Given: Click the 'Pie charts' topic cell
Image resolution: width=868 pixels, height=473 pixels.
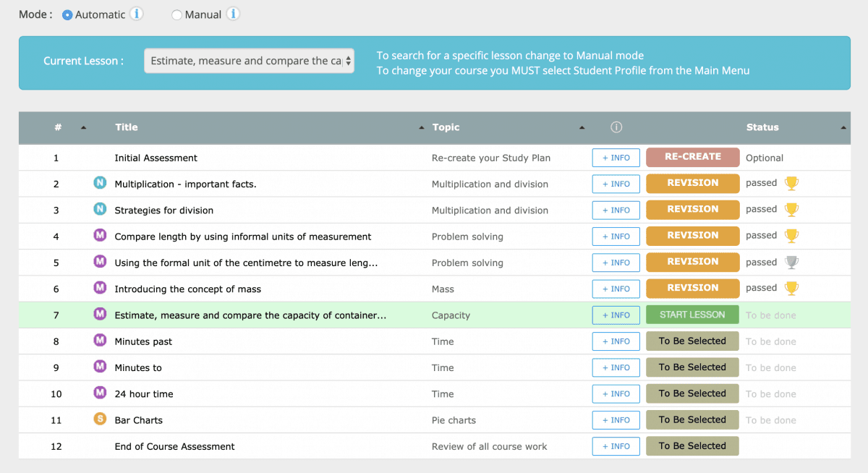Looking at the screenshot, I should [454, 420].
